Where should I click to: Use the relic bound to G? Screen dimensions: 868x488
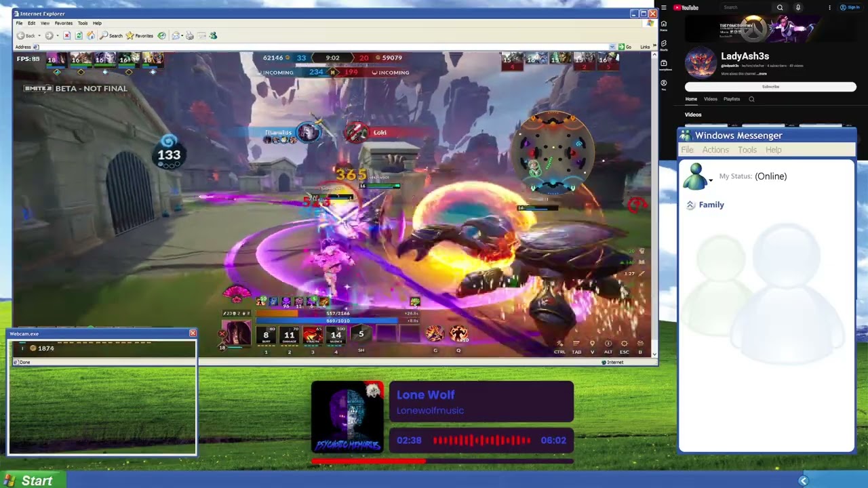pos(435,334)
